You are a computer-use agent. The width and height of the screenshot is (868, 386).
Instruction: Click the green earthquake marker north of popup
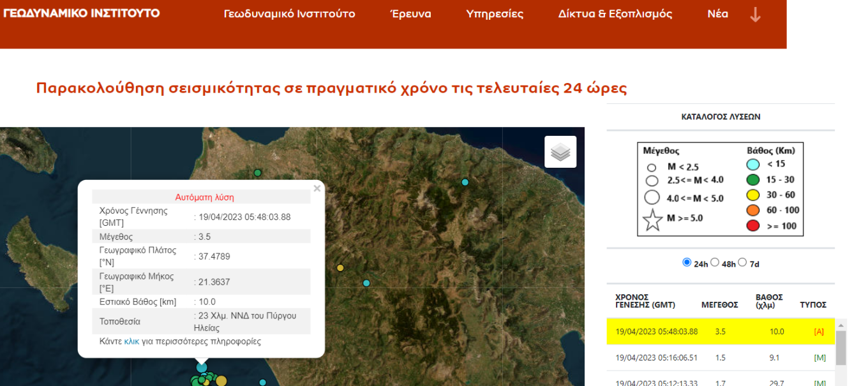[258, 173]
